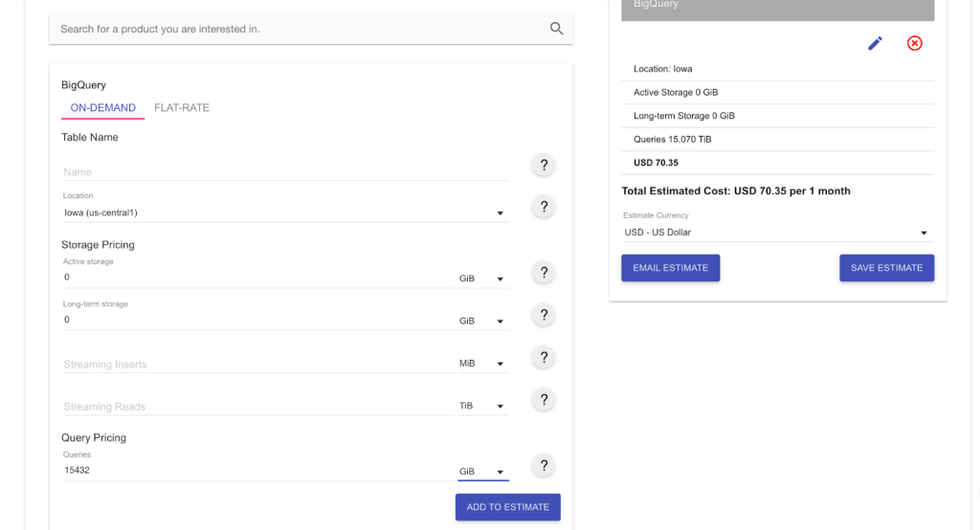The height and width of the screenshot is (530, 980).
Task: Select the 'Queries 15.070 TiB' estimate row
Action: pos(777,140)
